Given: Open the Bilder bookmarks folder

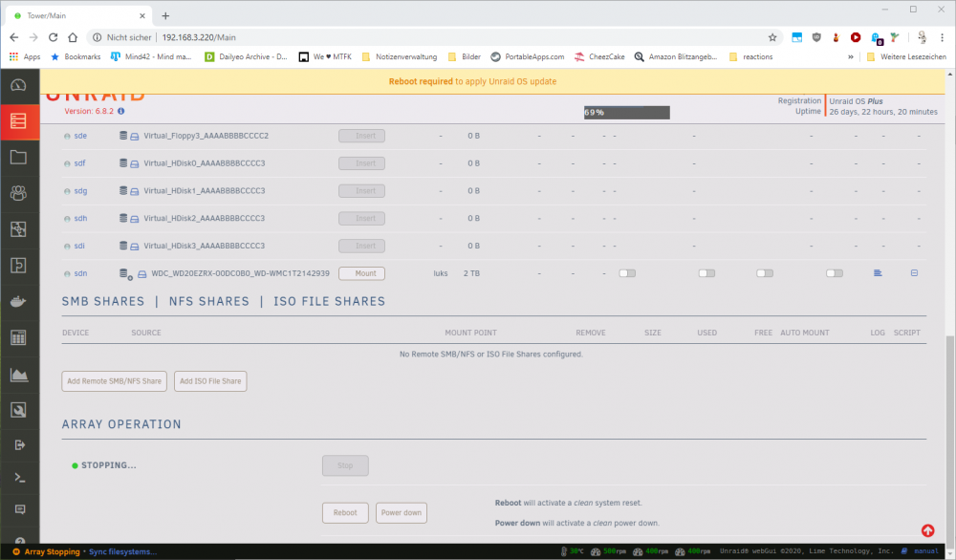Looking at the screenshot, I should (x=464, y=56).
